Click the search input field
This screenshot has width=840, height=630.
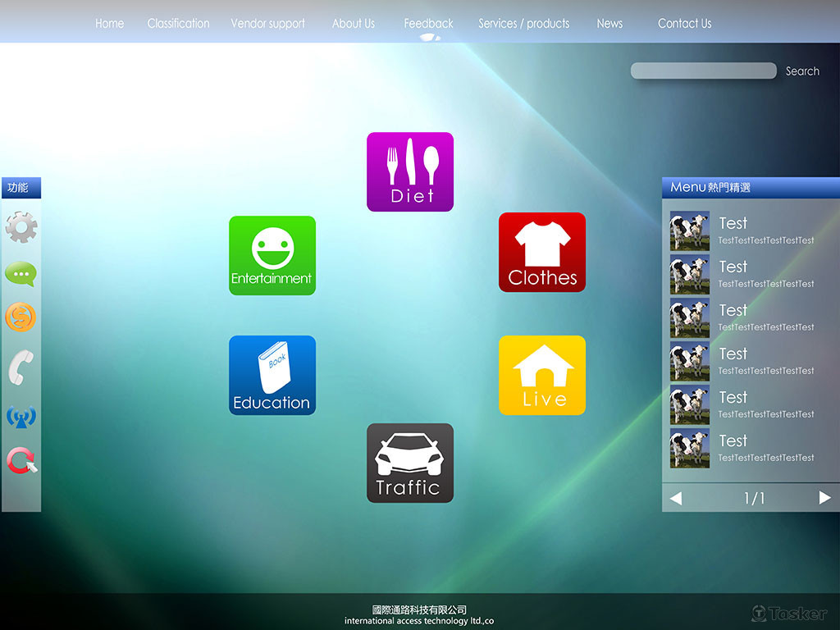(x=703, y=71)
